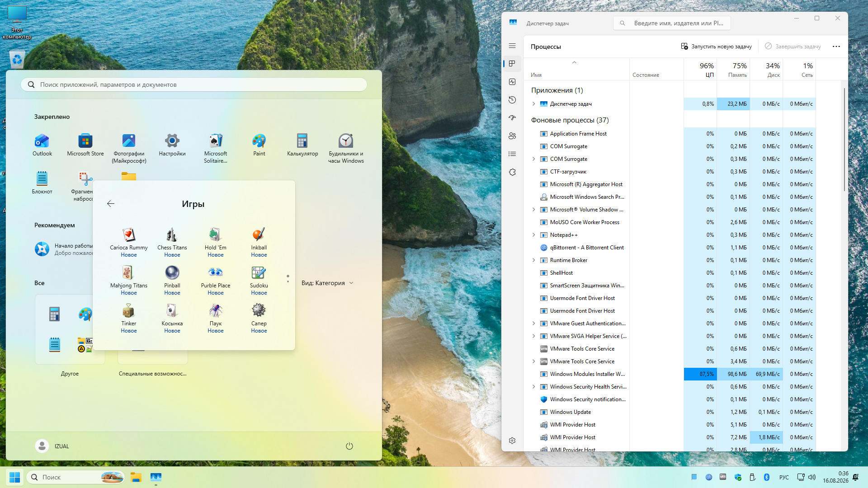Open Task Manager more options menu
This screenshot has width=868, height=488.
point(836,47)
